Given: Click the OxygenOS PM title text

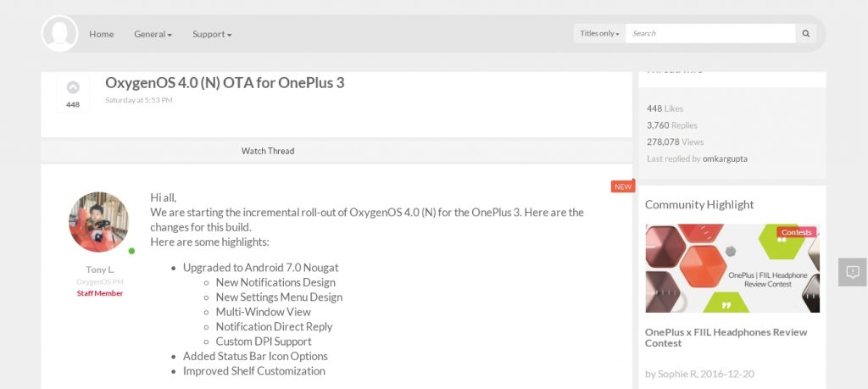Looking at the screenshot, I should coord(100,281).
